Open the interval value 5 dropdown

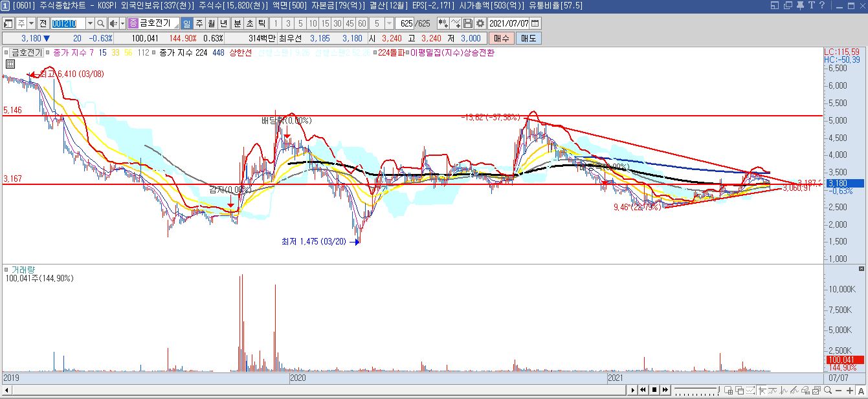pyautogui.click(x=389, y=23)
